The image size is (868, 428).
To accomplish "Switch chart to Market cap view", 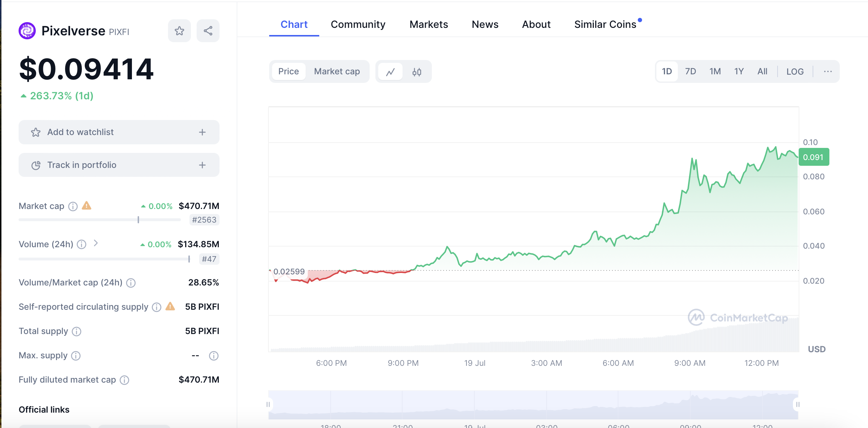I will pos(337,71).
